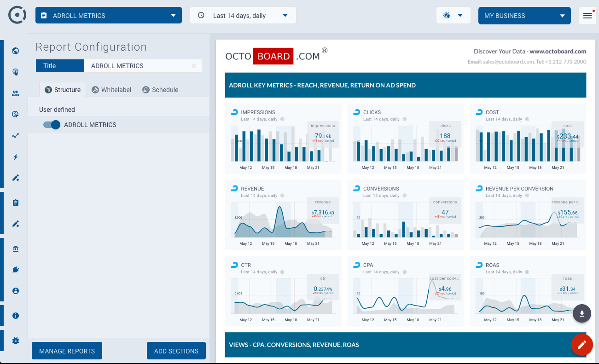Clear the title field with x icon

(x=194, y=66)
